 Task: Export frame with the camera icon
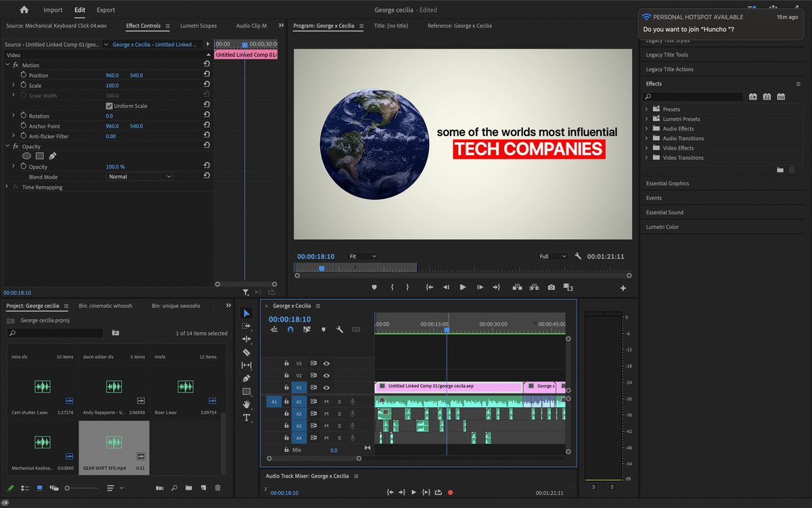tap(551, 287)
